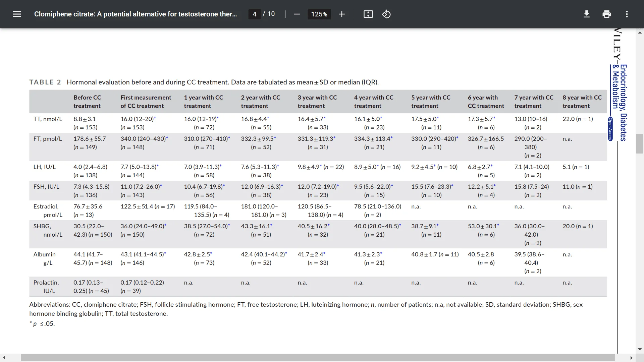Click the Open Access badge
The image size is (644, 362).
tap(610, 129)
